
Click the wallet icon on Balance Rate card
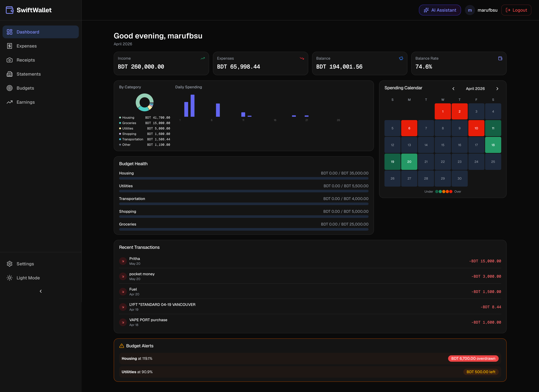click(x=500, y=58)
